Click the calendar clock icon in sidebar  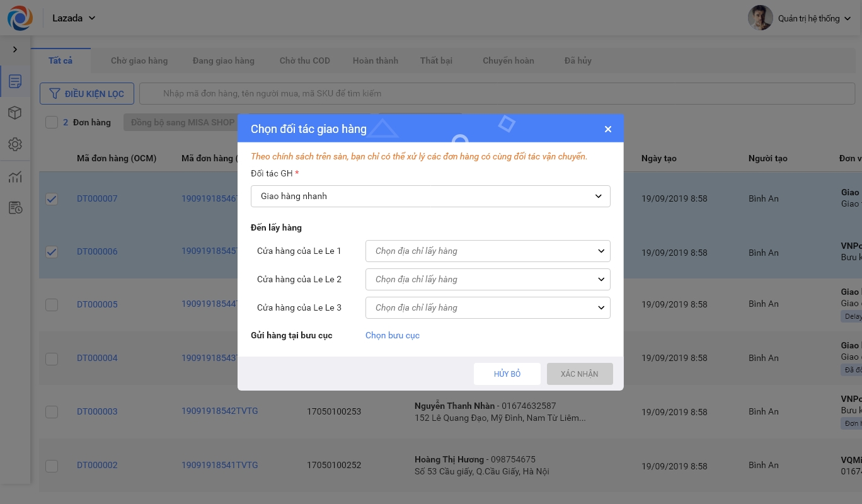pyautogui.click(x=15, y=208)
